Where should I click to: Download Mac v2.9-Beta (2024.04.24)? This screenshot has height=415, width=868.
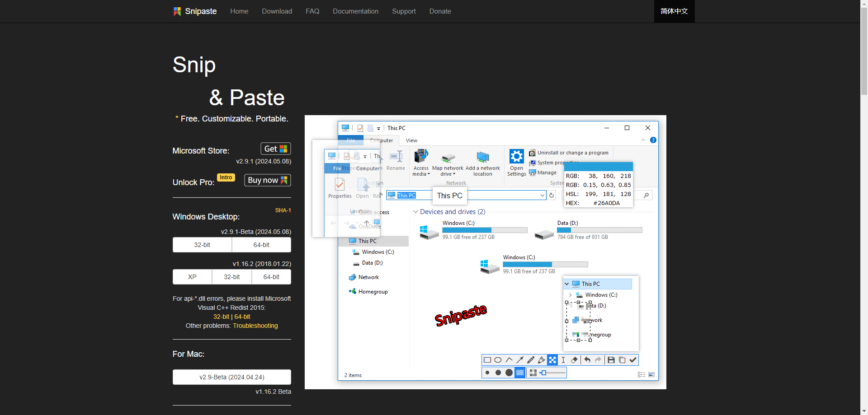click(x=232, y=377)
